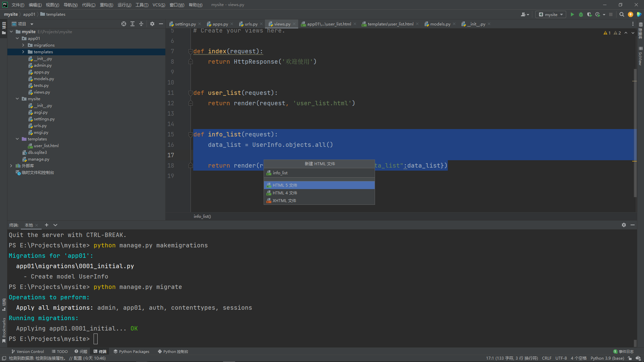Expand 外部库 external libraries node
Image resolution: width=644 pixels, height=362 pixels.
point(11,166)
